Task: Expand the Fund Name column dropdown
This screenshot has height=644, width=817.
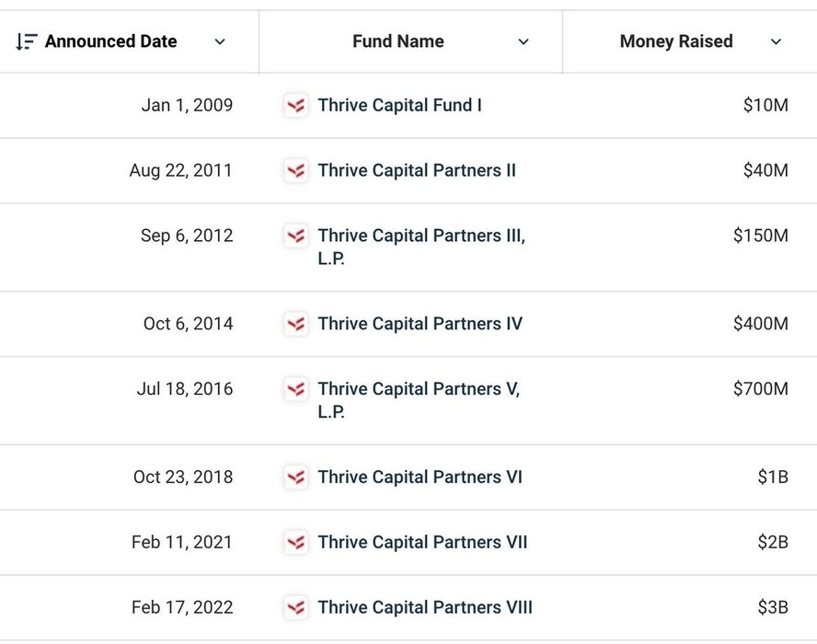Action: [x=524, y=41]
